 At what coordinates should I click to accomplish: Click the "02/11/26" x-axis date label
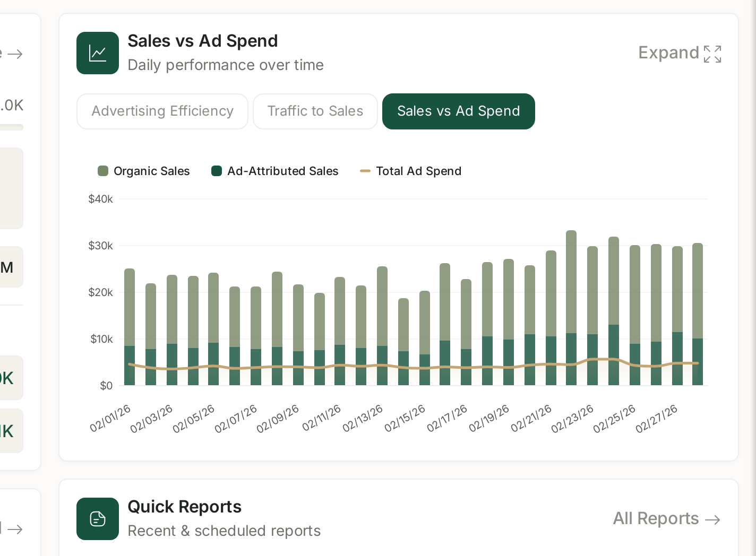click(x=322, y=419)
